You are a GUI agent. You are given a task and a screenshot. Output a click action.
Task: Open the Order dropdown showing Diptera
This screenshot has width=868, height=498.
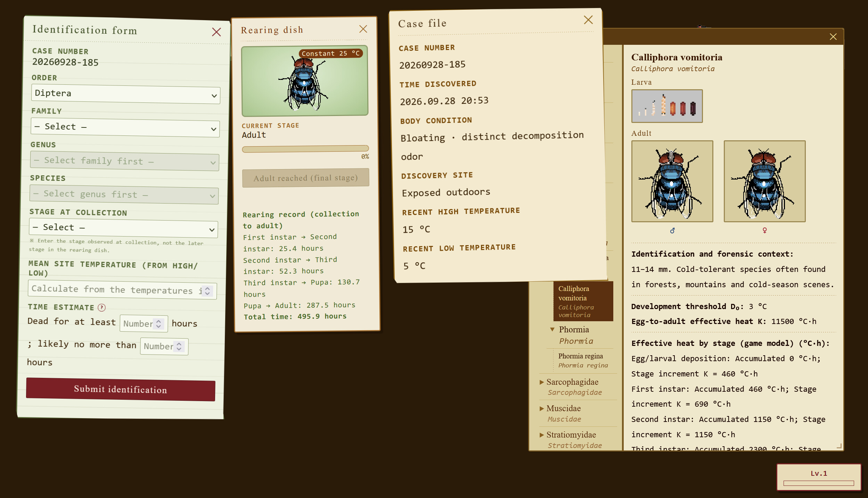(126, 94)
